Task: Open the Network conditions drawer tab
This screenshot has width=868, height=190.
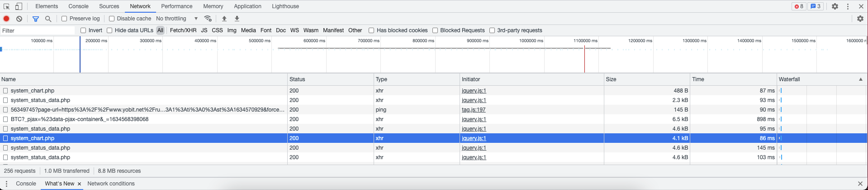Action: pyautogui.click(x=111, y=184)
